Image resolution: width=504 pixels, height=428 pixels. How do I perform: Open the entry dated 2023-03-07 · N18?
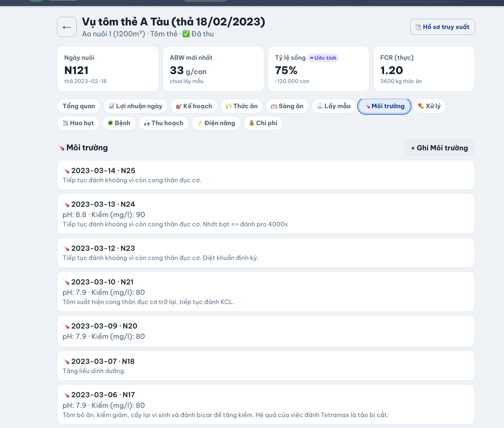point(266,366)
